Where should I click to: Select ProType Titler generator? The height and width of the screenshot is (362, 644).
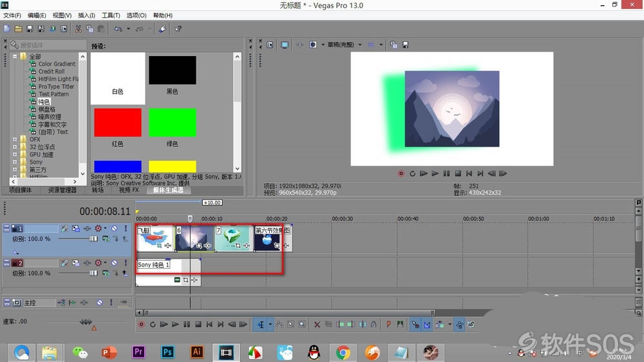pos(56,86)
